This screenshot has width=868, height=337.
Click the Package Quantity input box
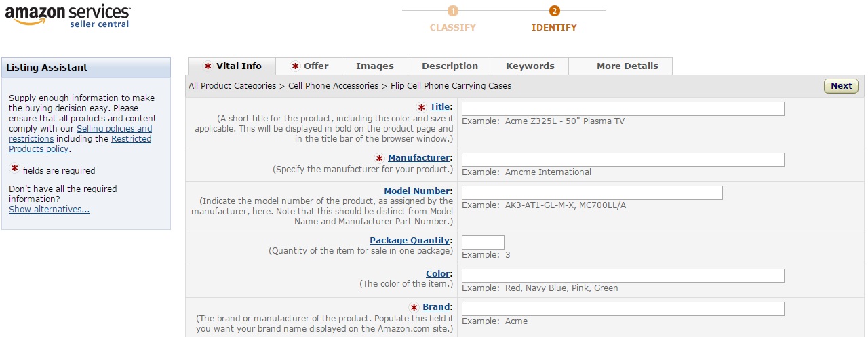tap(483, 243)
